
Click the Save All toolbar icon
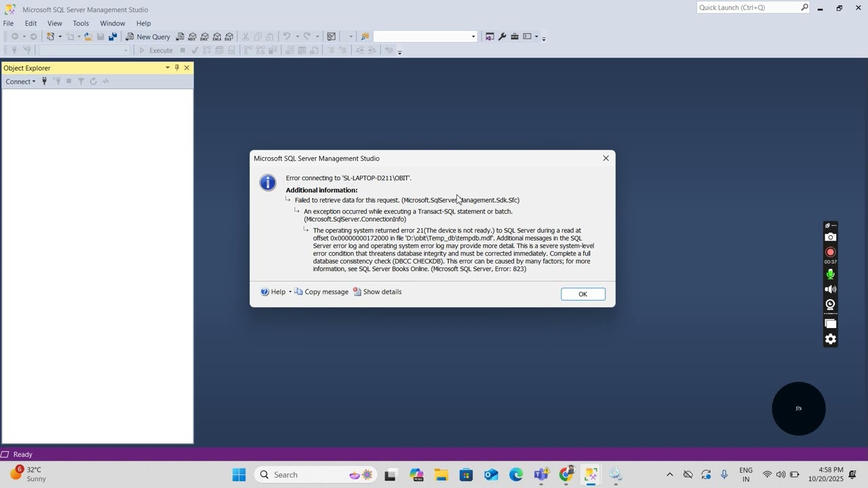pyautogui.click(x=113, y=37)
